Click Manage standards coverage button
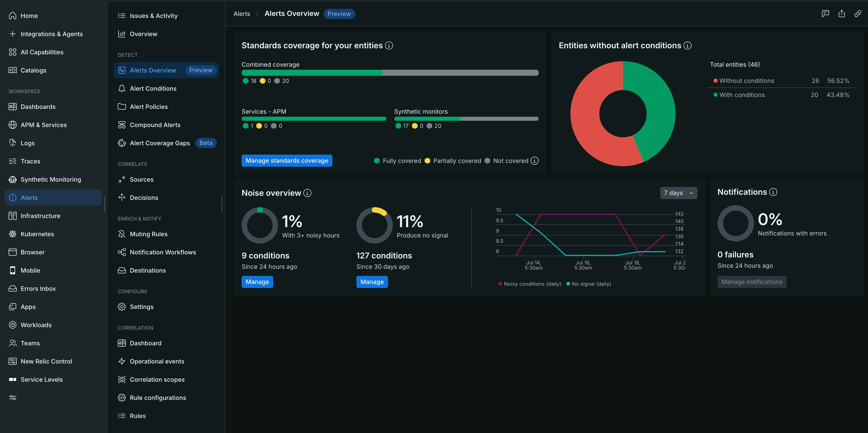 pyautogui.click(x=287, y=161)
